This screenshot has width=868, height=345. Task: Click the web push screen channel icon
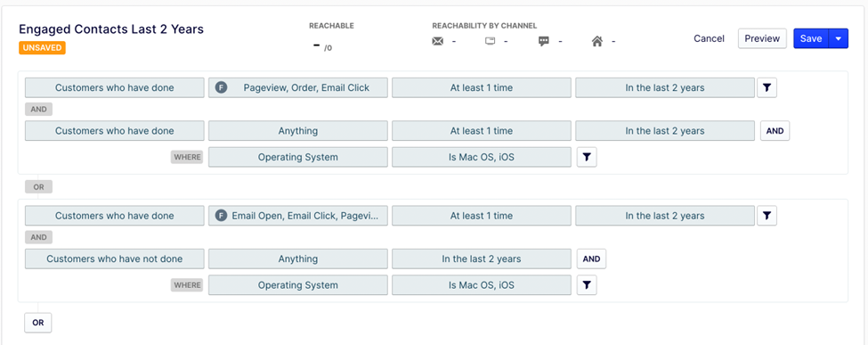coord(490,41)
